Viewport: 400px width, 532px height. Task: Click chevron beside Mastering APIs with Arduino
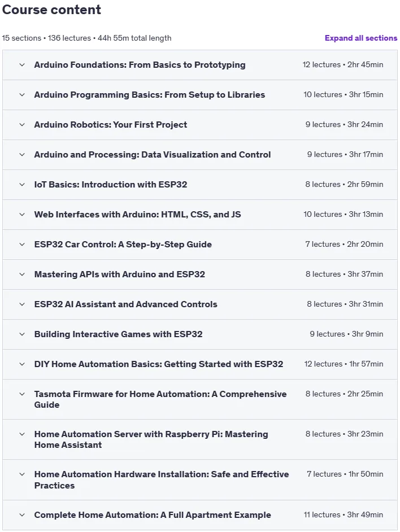pos(22,274)
